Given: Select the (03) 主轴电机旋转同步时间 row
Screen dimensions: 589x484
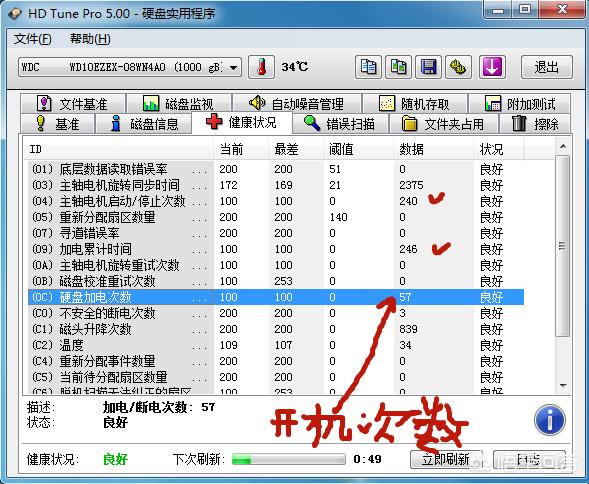Looking at the screenshot, I should point(276,185).
